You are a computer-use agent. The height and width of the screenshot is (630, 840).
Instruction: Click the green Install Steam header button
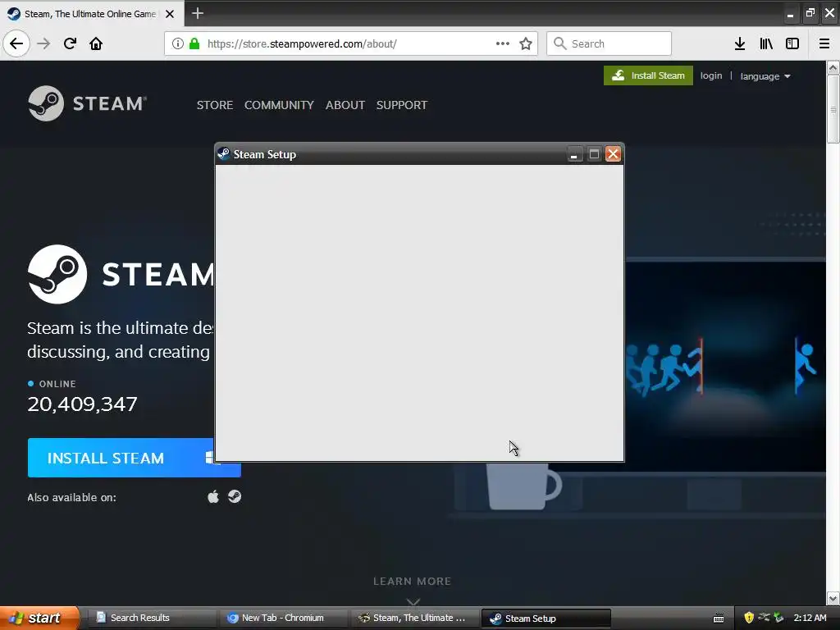pos(648,75)
